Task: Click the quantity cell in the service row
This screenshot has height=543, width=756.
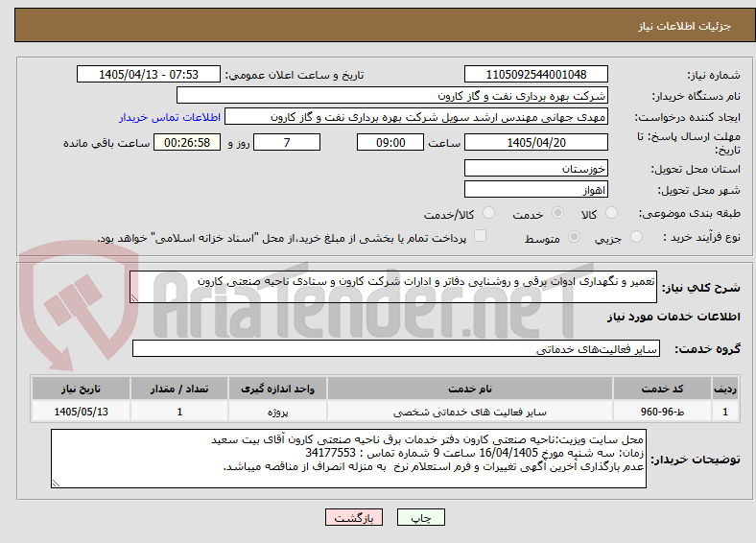Action: (179, 412)
